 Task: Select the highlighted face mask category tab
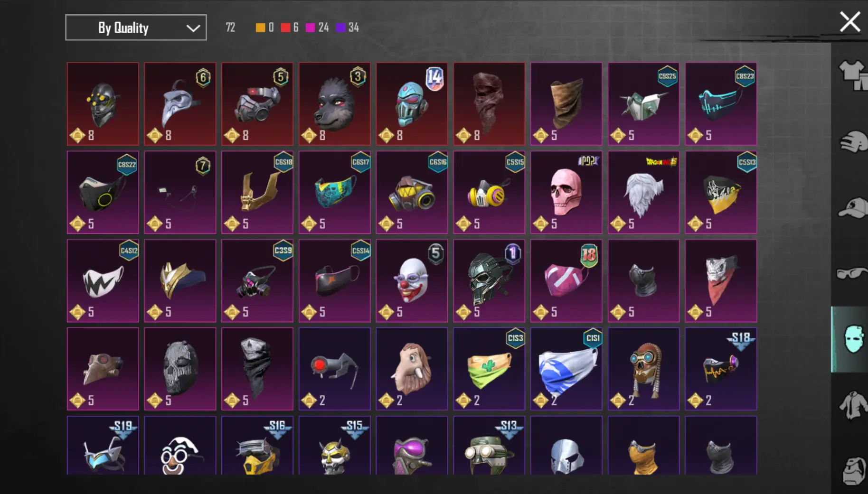tap(850, 339)
